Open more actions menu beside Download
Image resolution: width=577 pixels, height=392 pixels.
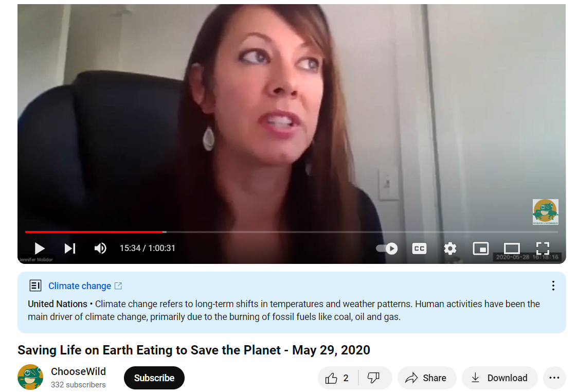click(x=554, y=378)
